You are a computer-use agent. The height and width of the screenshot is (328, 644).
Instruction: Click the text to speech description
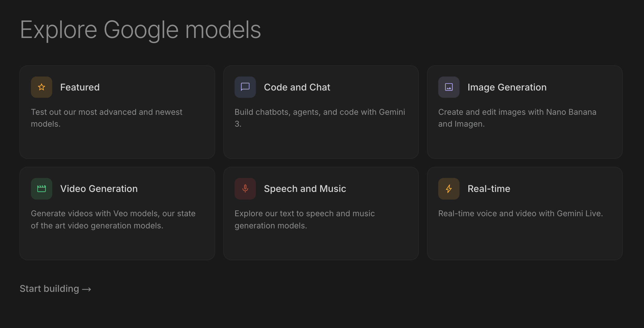click(304, 219)
